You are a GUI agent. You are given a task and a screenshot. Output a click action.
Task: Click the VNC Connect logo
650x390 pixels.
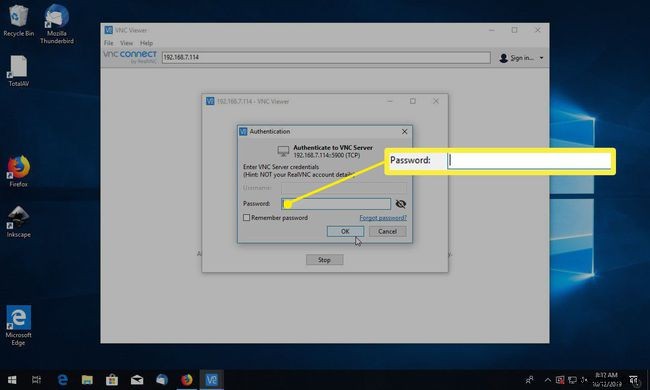[x=130, y=57]
